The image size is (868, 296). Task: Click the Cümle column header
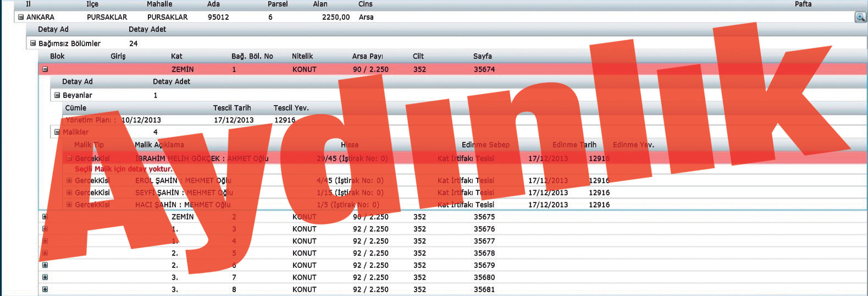coord(76,108)
